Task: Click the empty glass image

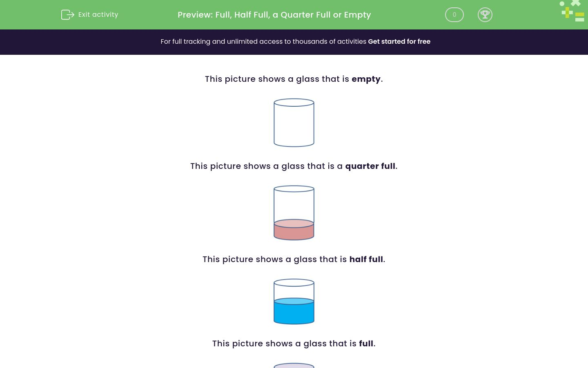Action: [294, 123]
